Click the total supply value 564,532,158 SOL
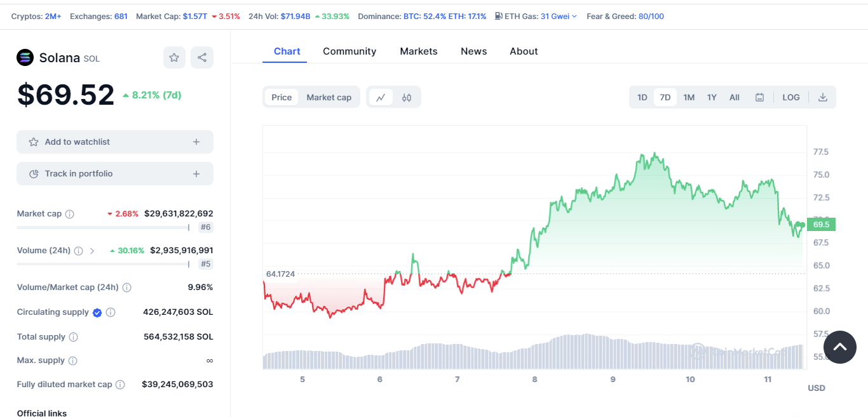Image resolution: width=868 pixels, height=417 pixels. tap(179, 337)
